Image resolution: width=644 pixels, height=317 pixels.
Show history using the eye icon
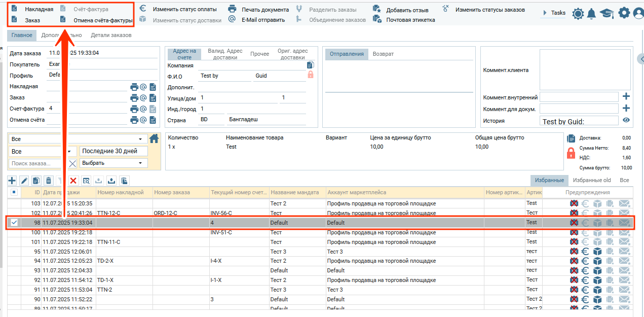[626, 120]
